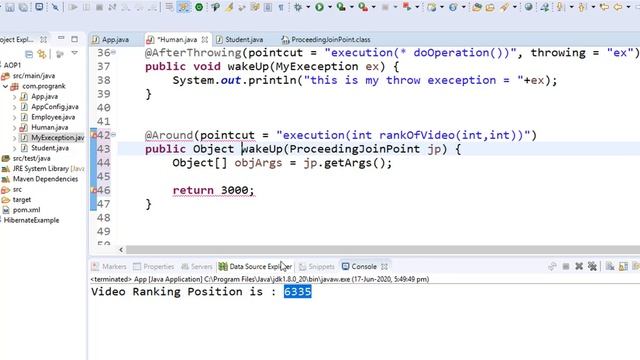Open the Servers tab
Image resolution: width=640 pixels, height=360 pixels.
(x=197, y=267)
